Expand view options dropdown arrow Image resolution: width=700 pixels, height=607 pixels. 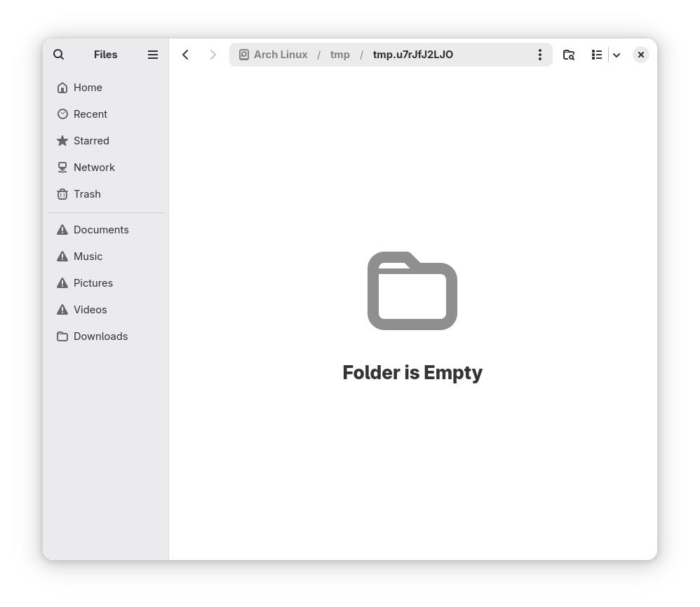(x=617, y=55)
